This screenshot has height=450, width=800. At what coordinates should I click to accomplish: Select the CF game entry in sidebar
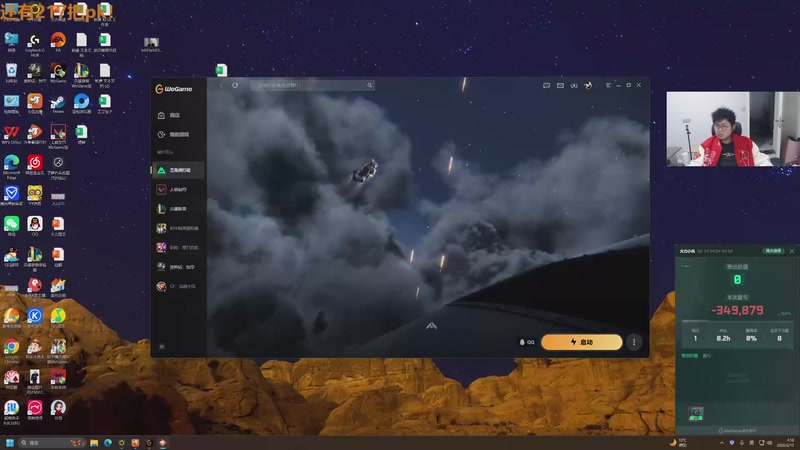178,286
